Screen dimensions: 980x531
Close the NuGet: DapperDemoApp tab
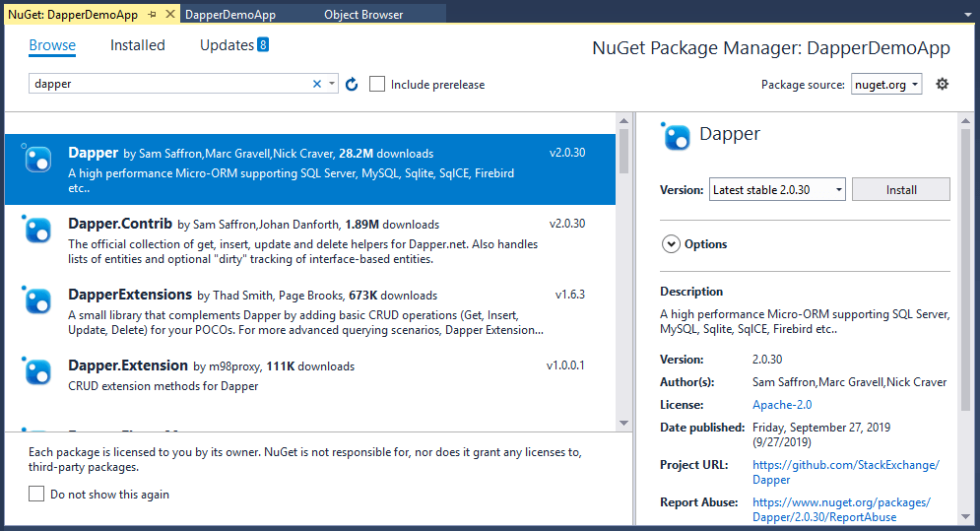[x=170, y=14]
